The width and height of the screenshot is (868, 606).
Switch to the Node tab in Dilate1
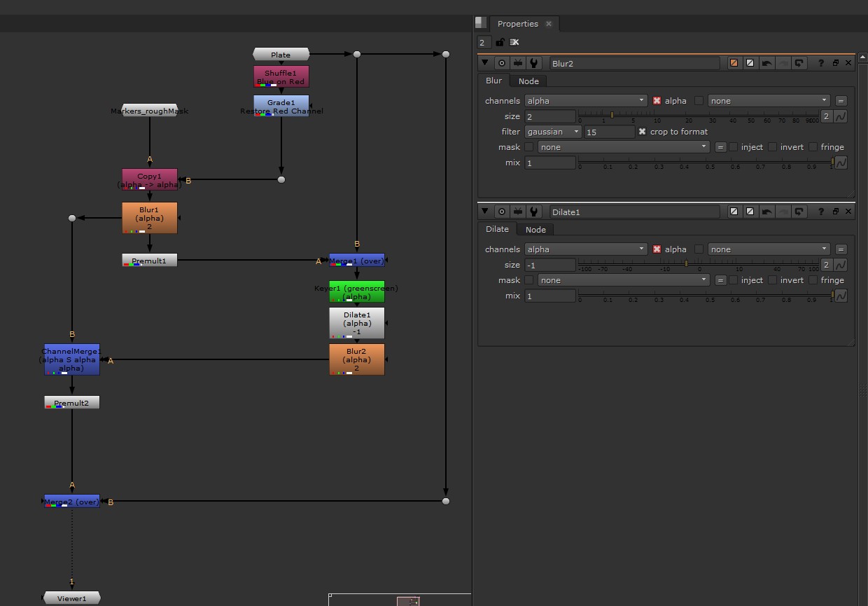(x=535, y=230)
